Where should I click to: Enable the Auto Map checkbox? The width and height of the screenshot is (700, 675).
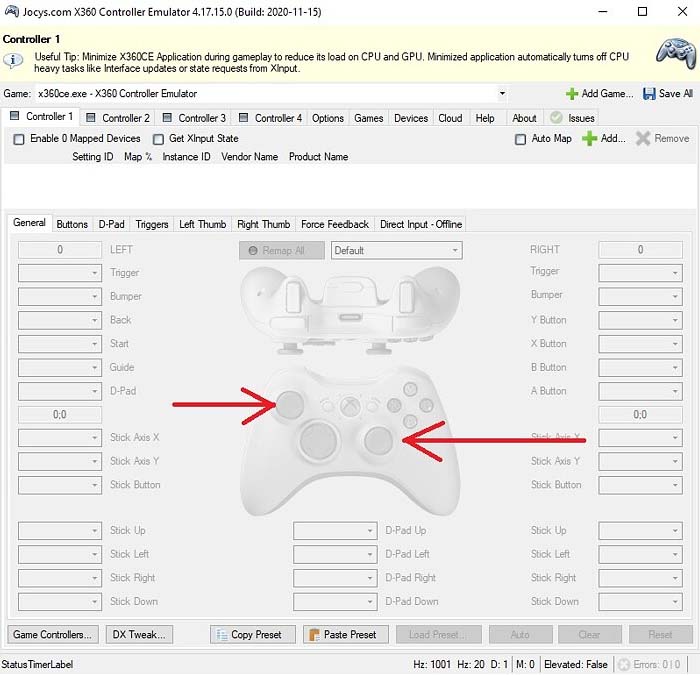520,139
